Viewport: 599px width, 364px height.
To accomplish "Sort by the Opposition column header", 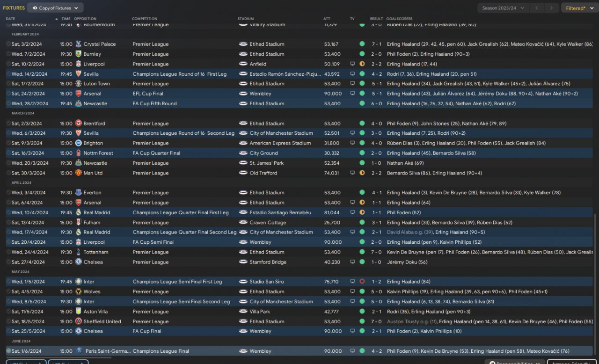I will tap(85, 19).
